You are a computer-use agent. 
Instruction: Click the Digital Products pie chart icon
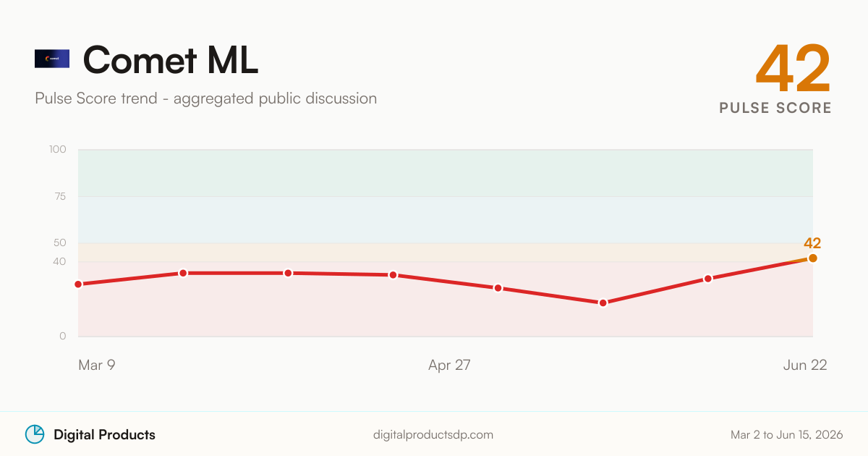coord(35,434)
